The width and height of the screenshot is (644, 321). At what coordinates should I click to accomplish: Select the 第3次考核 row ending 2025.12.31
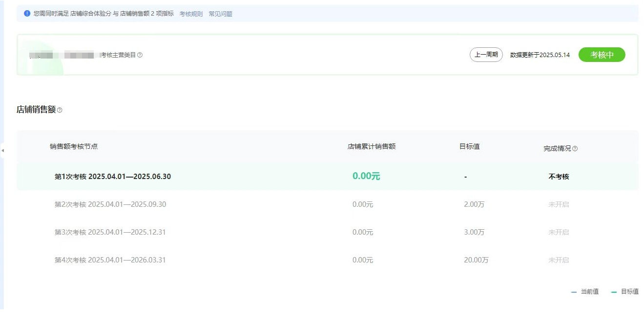coord(110,232)
